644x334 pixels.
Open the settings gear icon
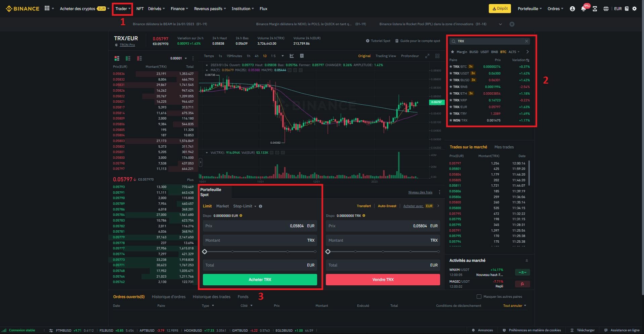635,9
